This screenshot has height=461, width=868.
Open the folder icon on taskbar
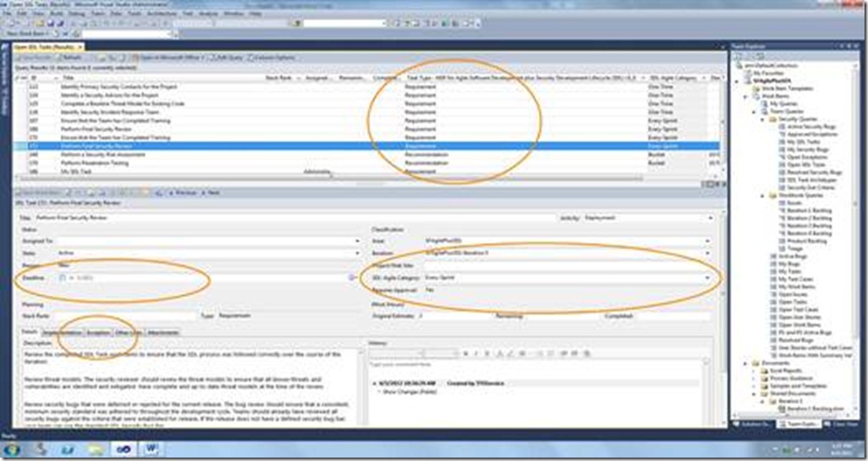pos(96,449)
